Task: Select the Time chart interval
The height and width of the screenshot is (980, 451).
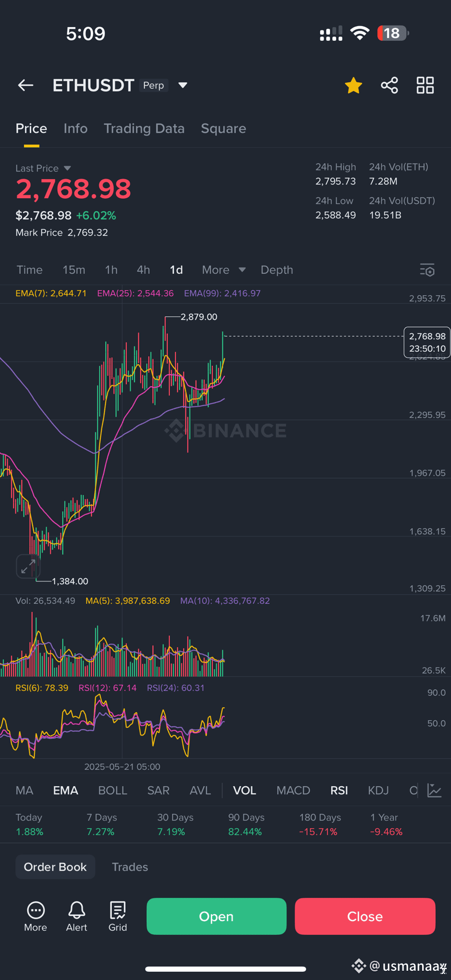Action: click(29, 270)
